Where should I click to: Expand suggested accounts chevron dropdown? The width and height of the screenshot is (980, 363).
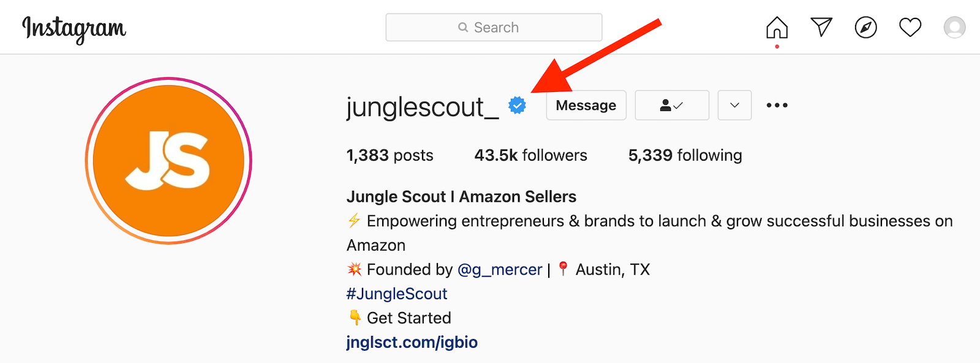click(734, 105)
